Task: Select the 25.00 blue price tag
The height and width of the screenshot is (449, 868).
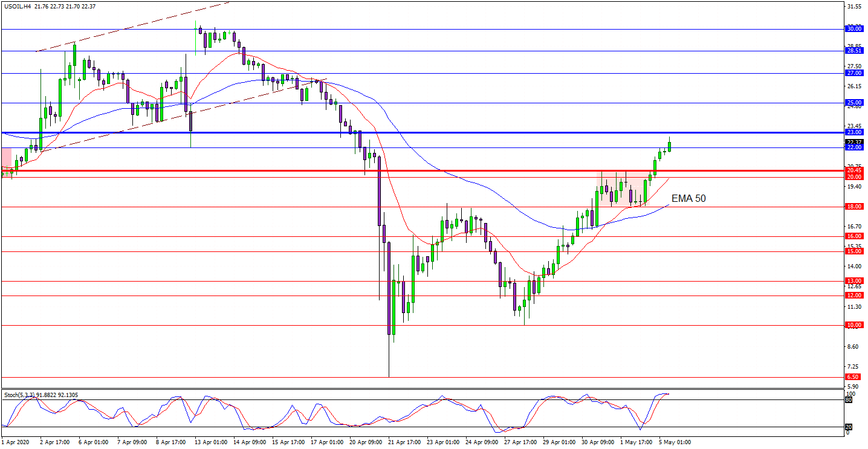Action: pos(854,103)
